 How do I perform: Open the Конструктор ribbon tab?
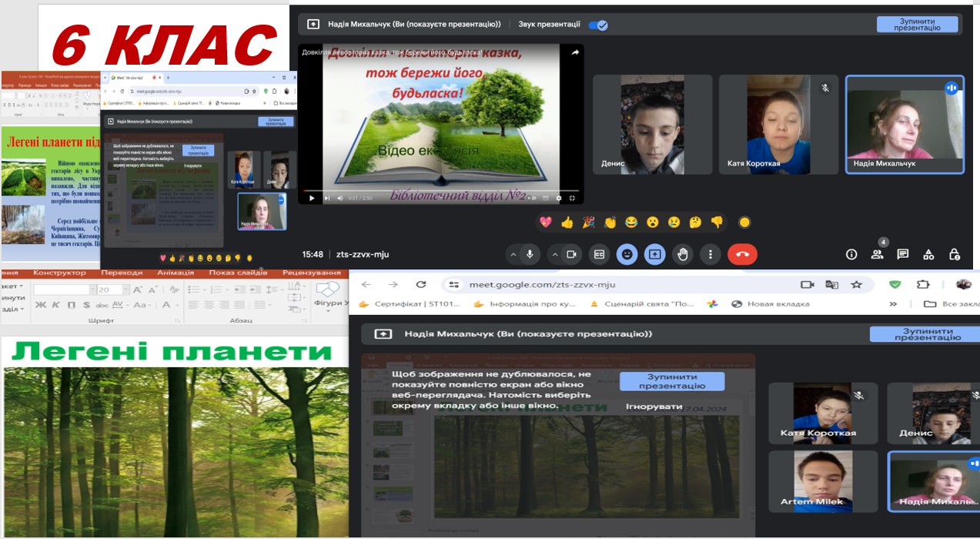click(x=60, y=273)
